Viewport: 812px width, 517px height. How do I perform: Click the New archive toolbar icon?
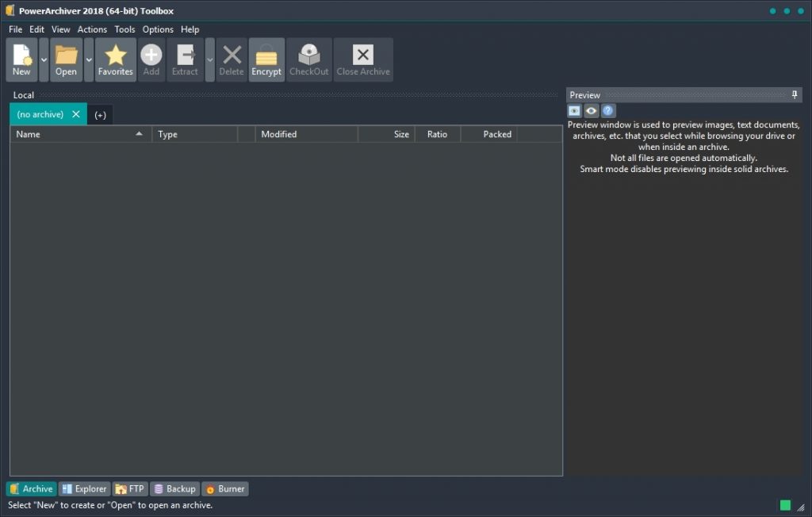pyautogui.click(x=21, y=59)
